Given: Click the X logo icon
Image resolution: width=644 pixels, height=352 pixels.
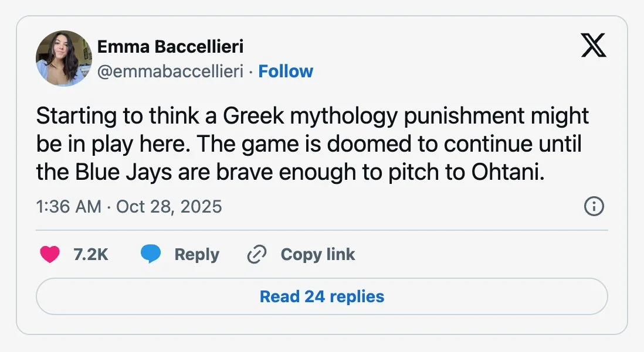Looking at the screenshot, I should click(594, 46).
